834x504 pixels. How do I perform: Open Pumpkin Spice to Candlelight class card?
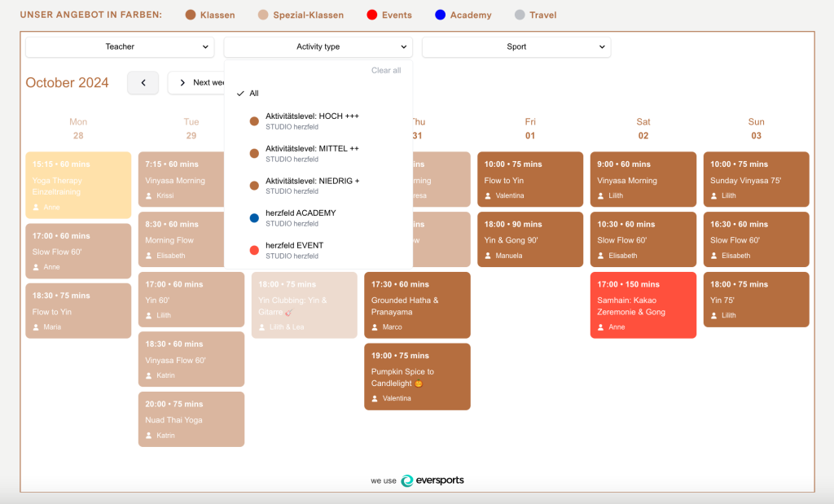pos(417,376)
